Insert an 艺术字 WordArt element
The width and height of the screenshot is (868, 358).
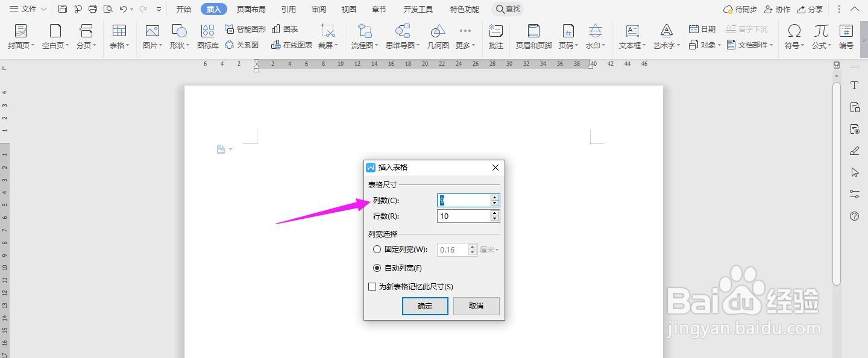(665, 36)
